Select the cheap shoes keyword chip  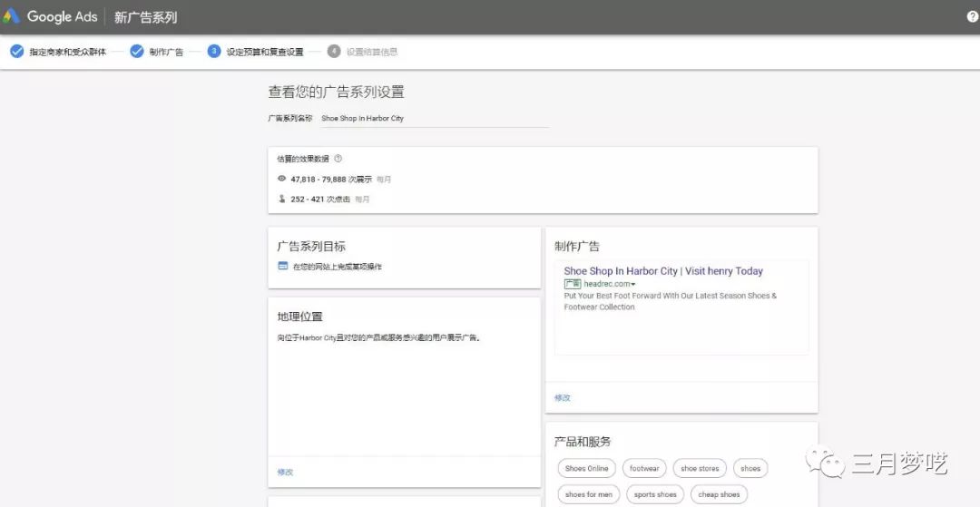[x=720, y=494]
